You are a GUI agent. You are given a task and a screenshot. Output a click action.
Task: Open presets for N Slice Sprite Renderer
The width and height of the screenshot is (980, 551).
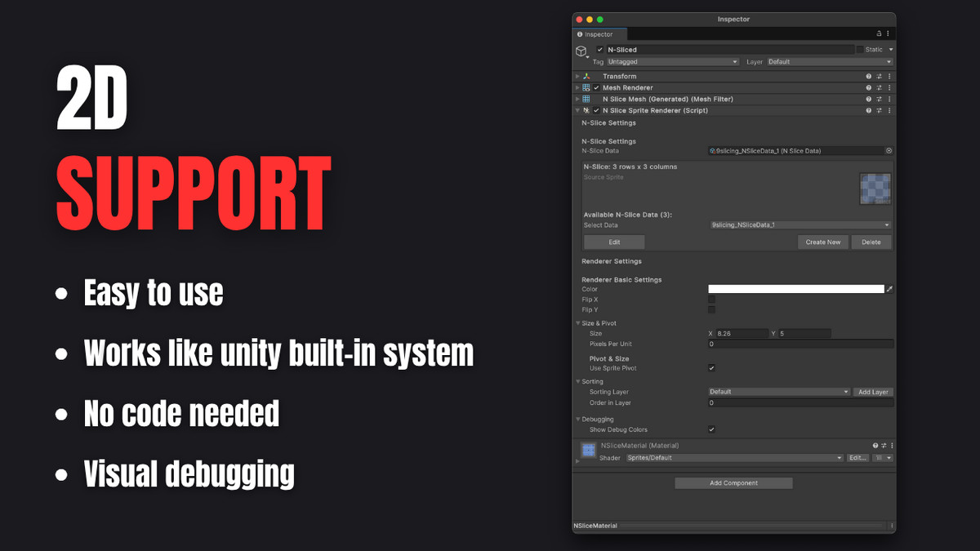(x=880, y=110)
